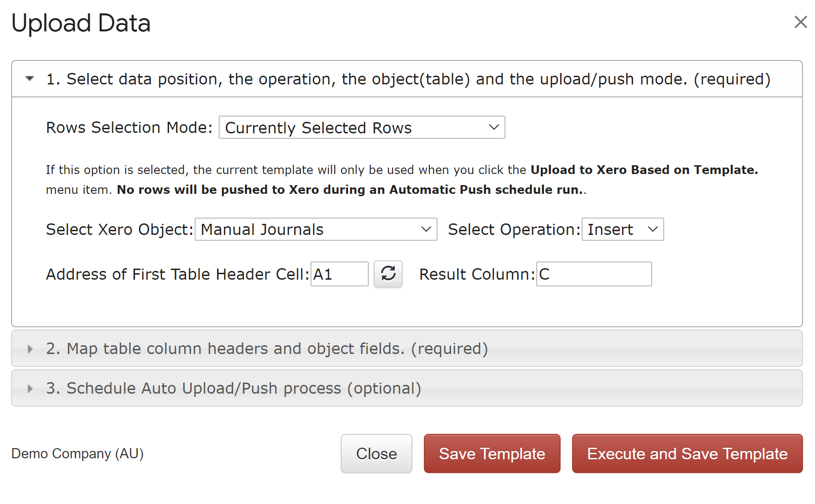
Task: Click the Demo Company (AU) label
Action: [x=78, y=454]
